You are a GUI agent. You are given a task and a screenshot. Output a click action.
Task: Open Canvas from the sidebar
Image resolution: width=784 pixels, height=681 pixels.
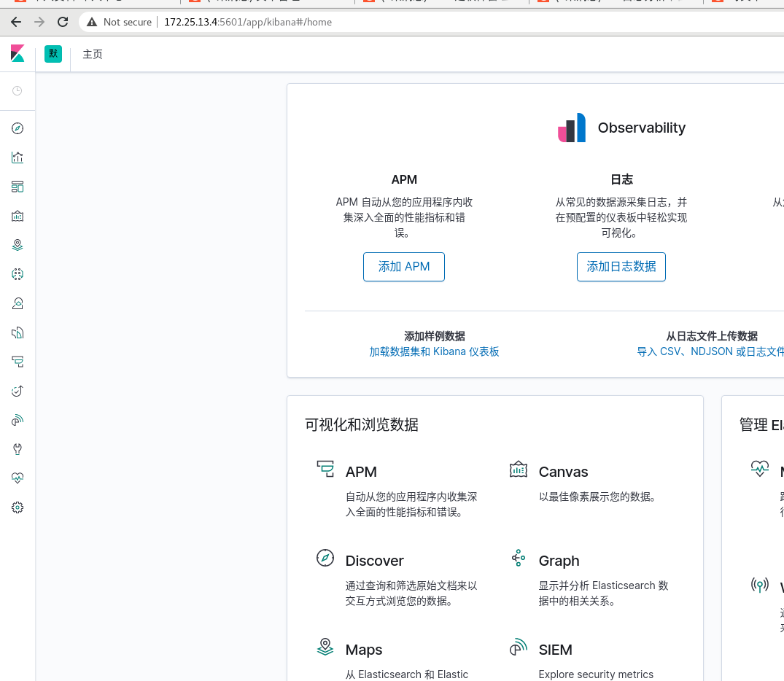[x=18, y=216]
